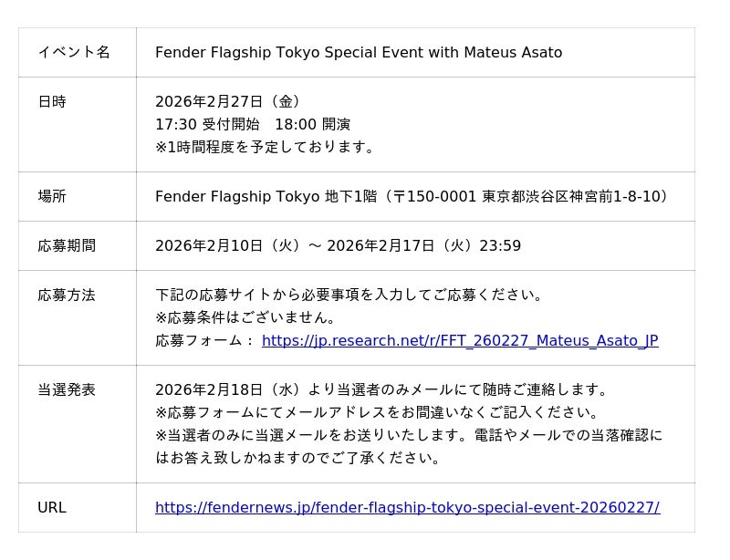This screenshot has height=560, width=730.
Task: Click the URL row label
Action: [52, 507]
